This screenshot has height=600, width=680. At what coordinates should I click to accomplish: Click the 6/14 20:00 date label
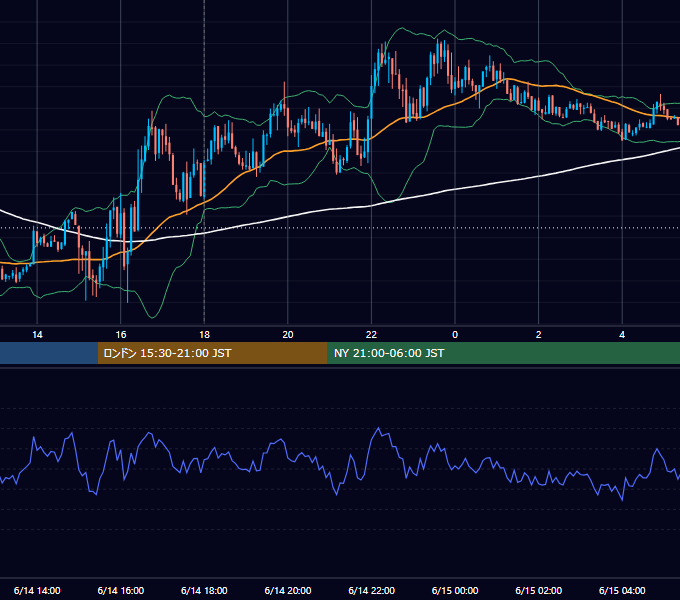[288, 590]
